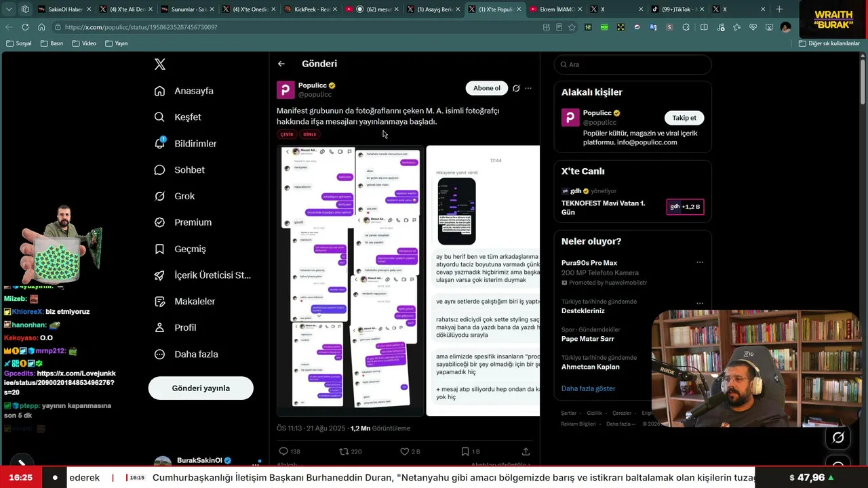Open the right story reply image in the post
The height and width of the screenshot is (488, 868).
click(483, 281)
